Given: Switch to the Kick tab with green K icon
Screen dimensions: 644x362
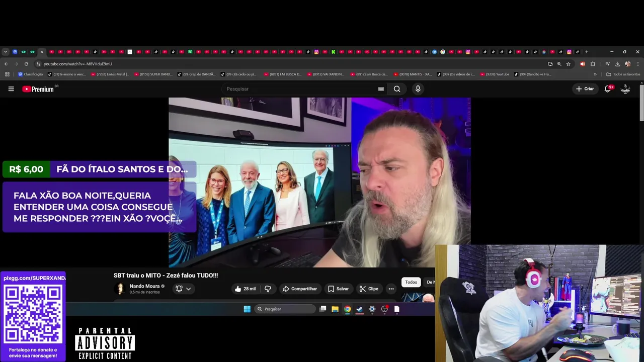Looking at the screenshot, I should 333,52.
